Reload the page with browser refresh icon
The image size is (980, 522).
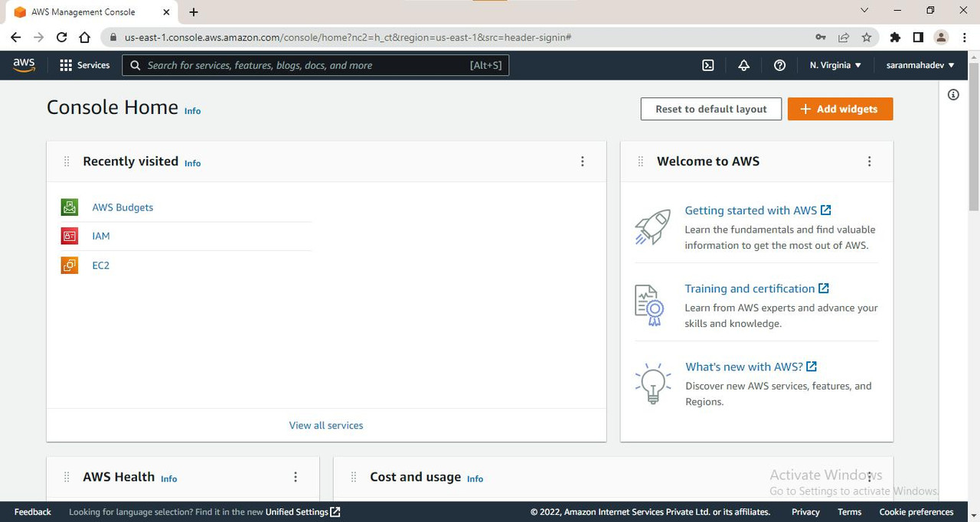61,37
